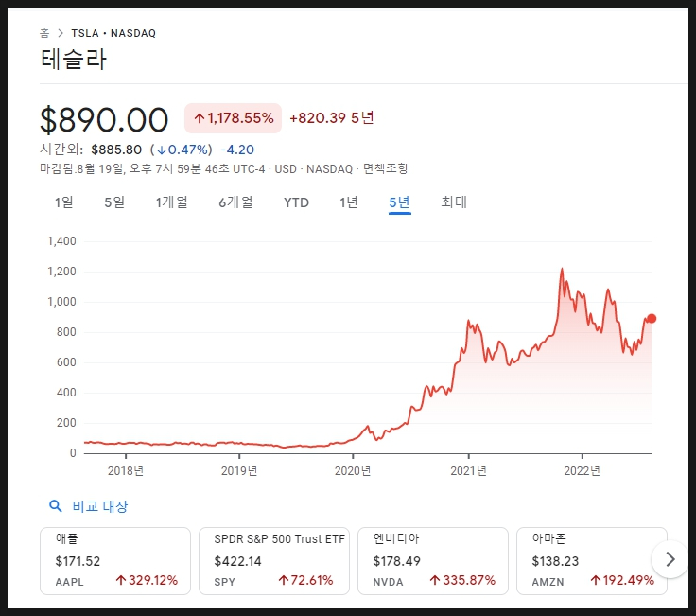Click the -4.20 after-hours change value
This screenshot has width=696, height=616.
(x=237, y=150)
